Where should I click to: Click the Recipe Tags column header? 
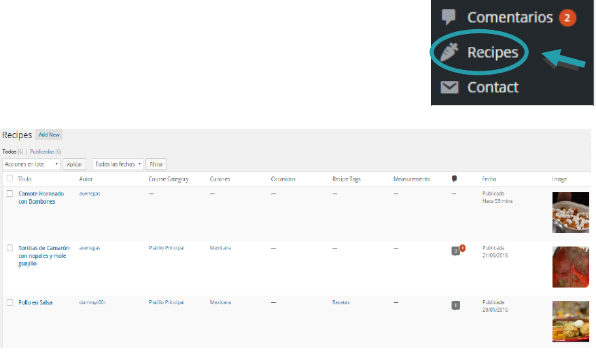tap(347, 179)
